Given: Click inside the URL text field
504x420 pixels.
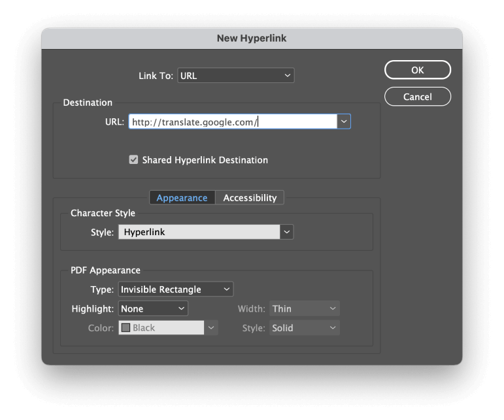Looking at the screenshot, I should point(233,121).
